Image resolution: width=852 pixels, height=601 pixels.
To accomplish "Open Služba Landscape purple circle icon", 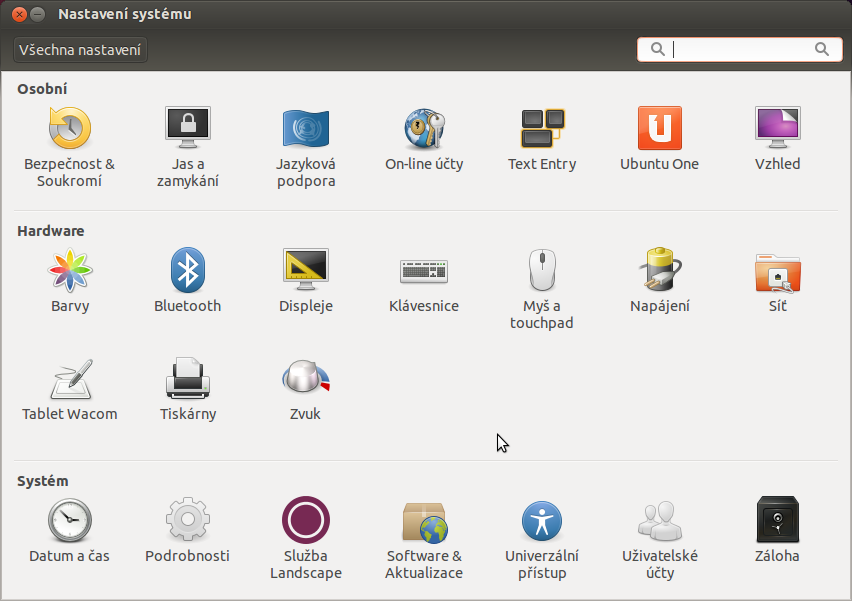I will pyautogui.click(x=306, y=520).
